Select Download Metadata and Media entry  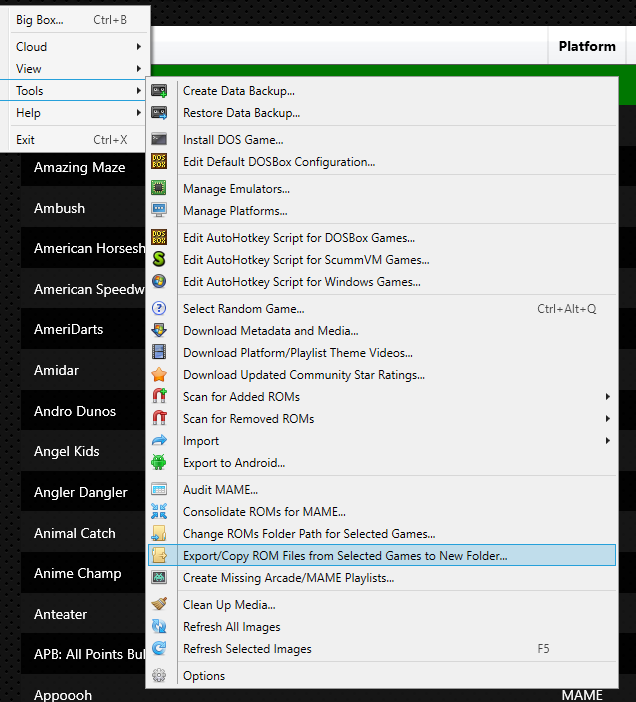coord(382,330)
